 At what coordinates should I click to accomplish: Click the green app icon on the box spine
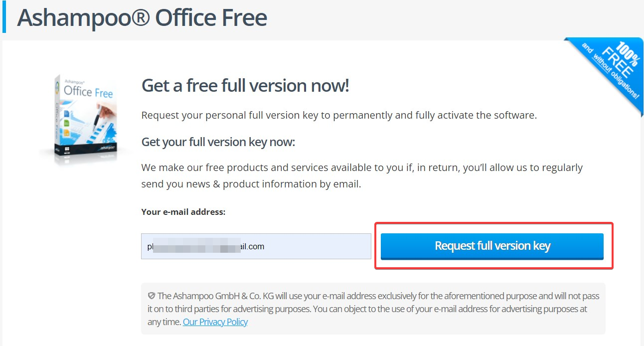(66, 122)
